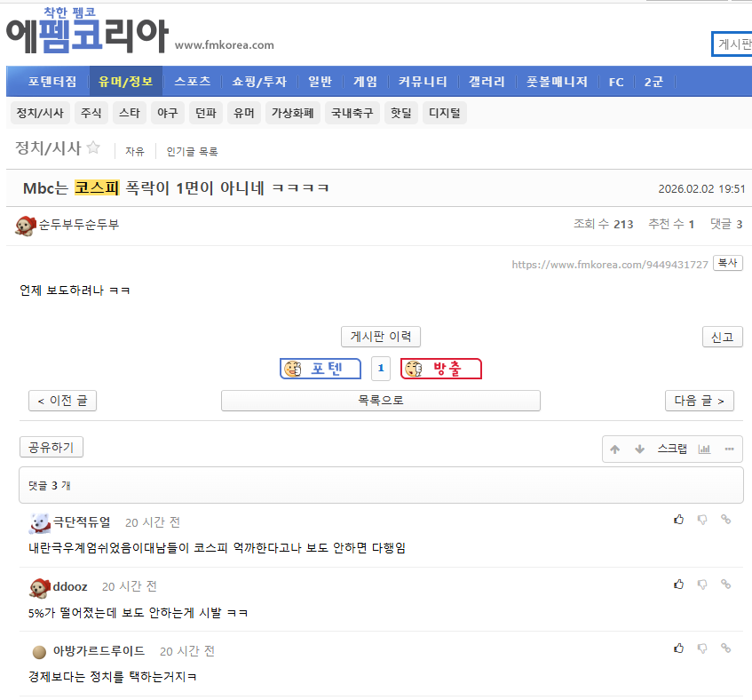The image size is (752, 700).
Task: Recommend the post with 포텐 button
Action: click(x=321, y=369)
